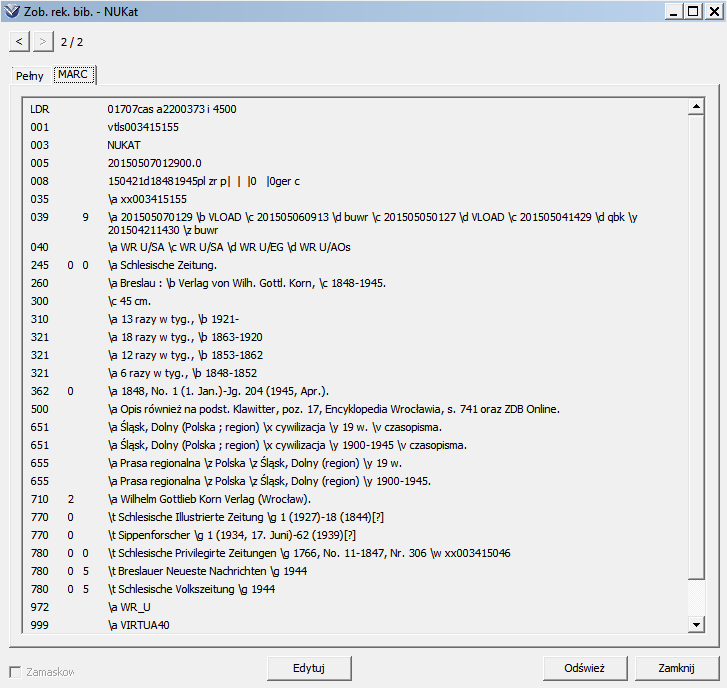Click the 040 field WR U/SA line
This screenshot has width=727, height=688.
(229, 248)
